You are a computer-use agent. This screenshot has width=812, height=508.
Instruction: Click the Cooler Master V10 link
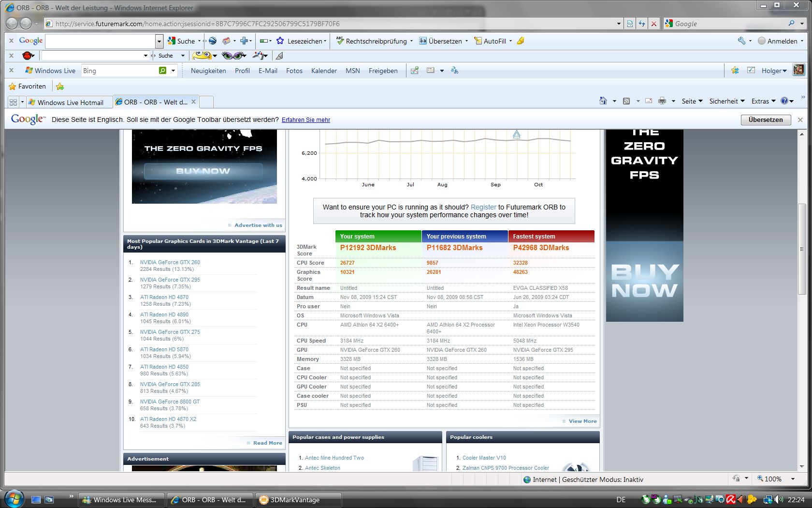click(484, 458)
